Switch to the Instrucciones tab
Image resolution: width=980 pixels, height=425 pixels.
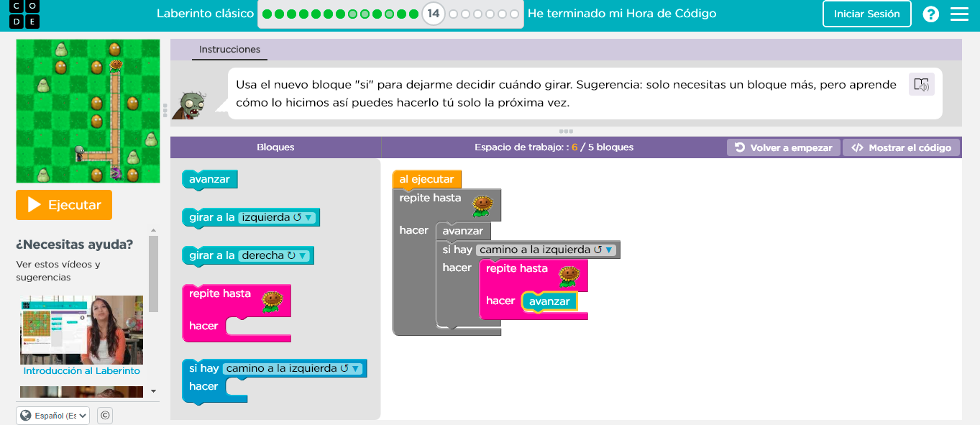tap(229, 50)
